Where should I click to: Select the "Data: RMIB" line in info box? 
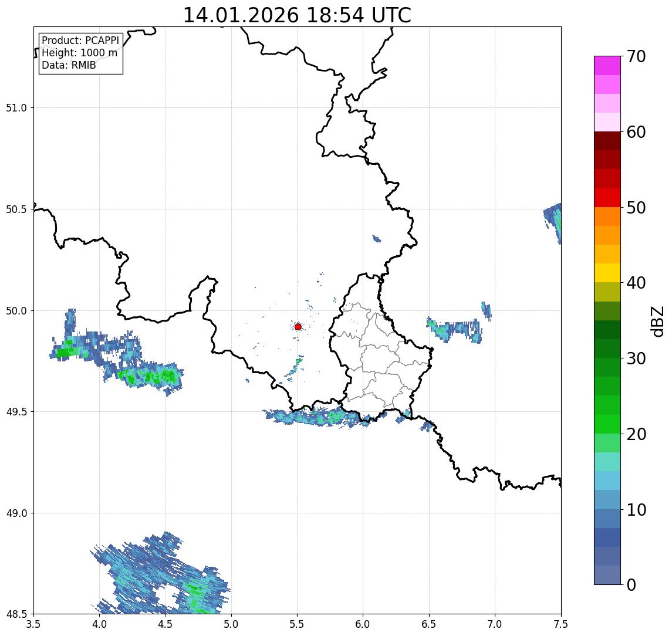pos(69,65)
